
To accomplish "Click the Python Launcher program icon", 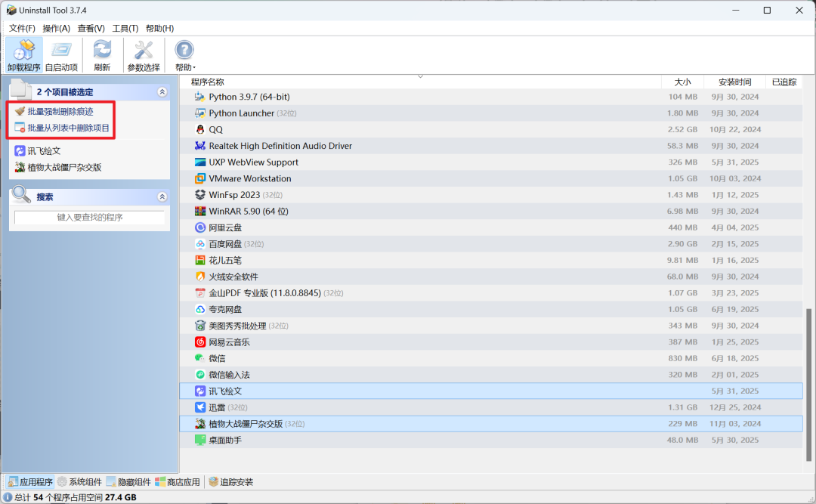I will 199,113.
